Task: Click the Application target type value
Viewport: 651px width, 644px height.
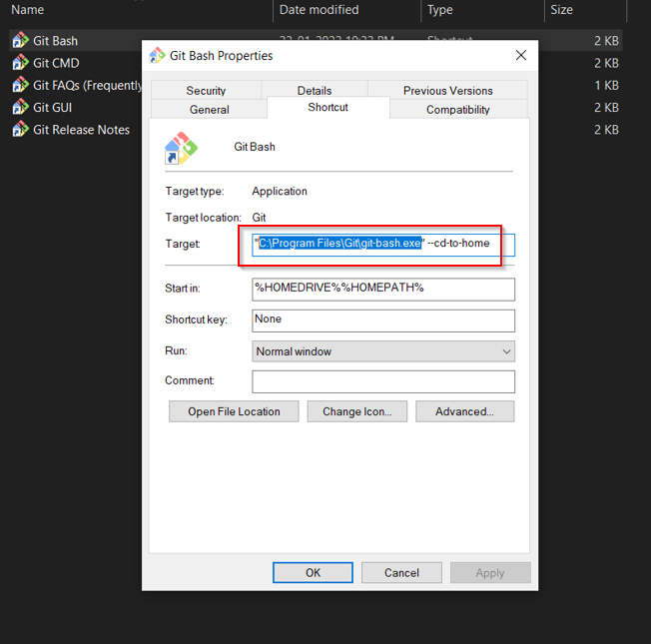Action: (x=280, y=191)
